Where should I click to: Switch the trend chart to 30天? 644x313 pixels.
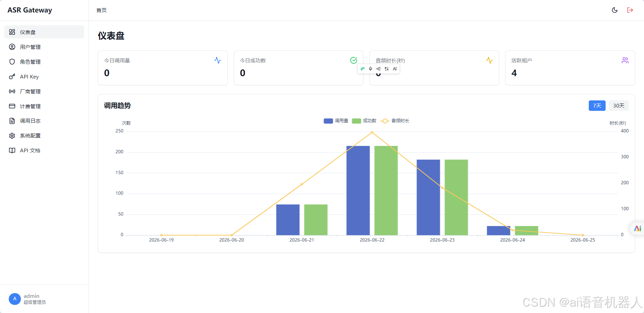[x=619, y=105]
